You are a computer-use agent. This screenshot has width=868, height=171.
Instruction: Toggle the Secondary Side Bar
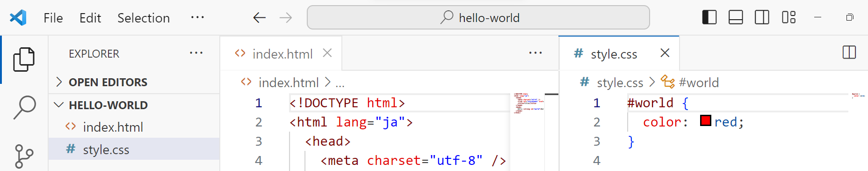(x=762, y=18)
